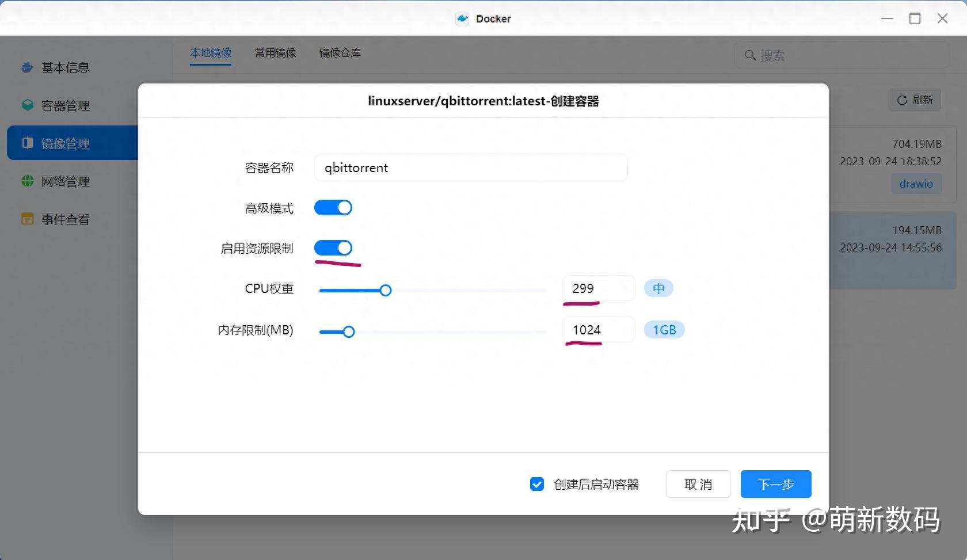Open the 镜像仓库 tab
The height and width of the screenshot is (560, 967).
[340, 52]
